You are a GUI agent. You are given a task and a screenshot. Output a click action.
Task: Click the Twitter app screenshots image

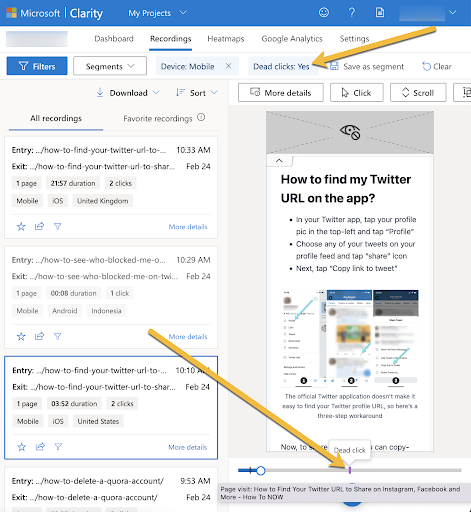click(x=350, y=338)
